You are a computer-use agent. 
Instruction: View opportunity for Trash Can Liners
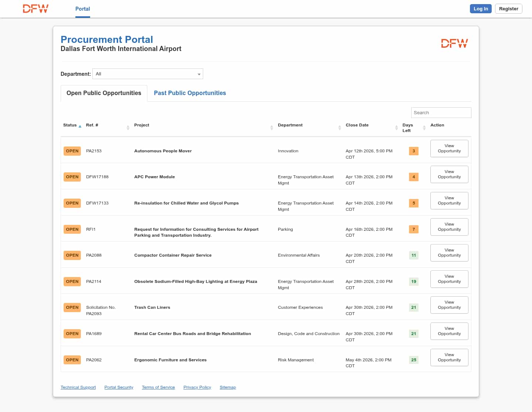(x=449, y=305)
